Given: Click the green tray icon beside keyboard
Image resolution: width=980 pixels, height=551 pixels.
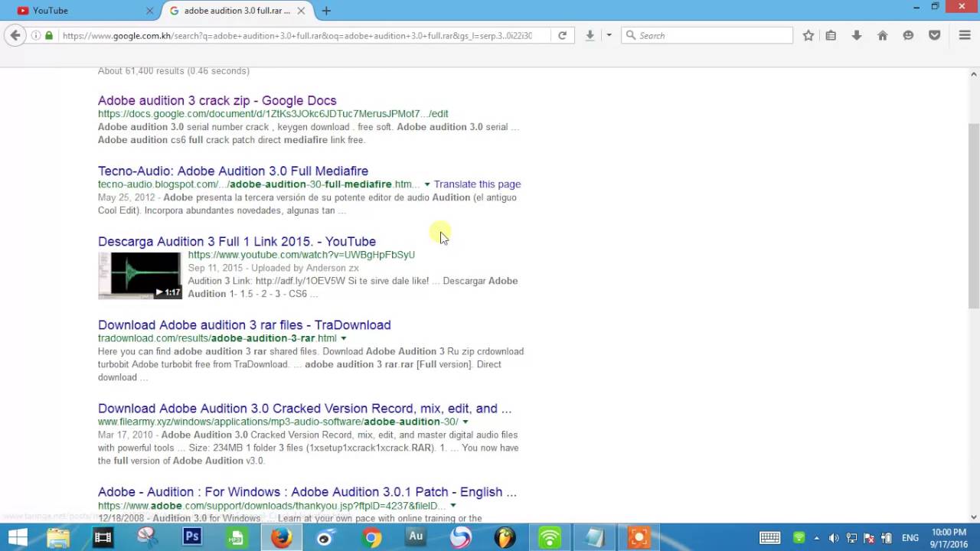Looking at the screenshot, I should tap(799, 537).
